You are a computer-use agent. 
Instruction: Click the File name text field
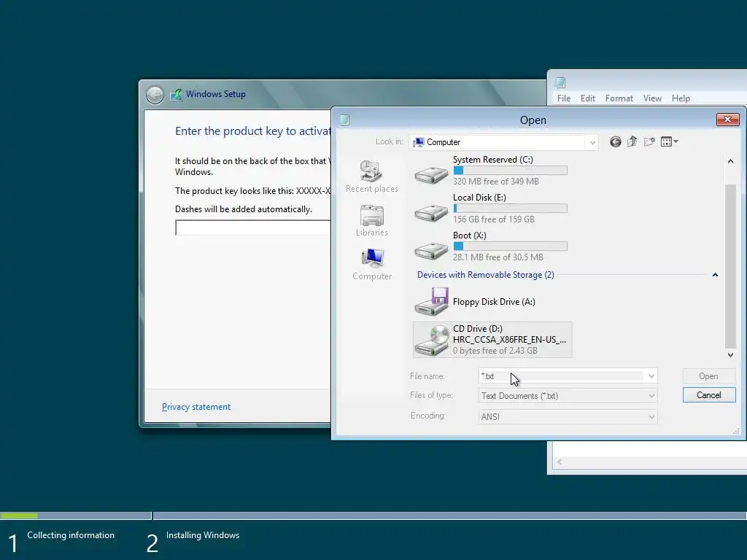tap(562, 376)
